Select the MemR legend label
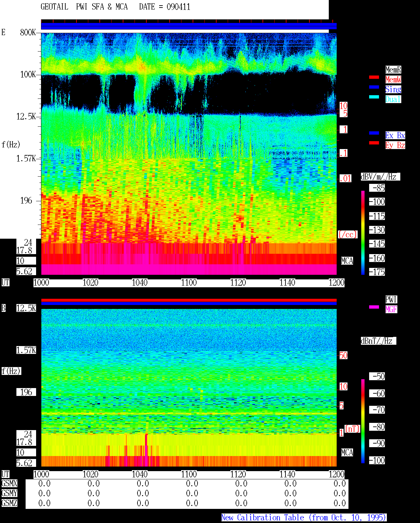 point(393,70)
